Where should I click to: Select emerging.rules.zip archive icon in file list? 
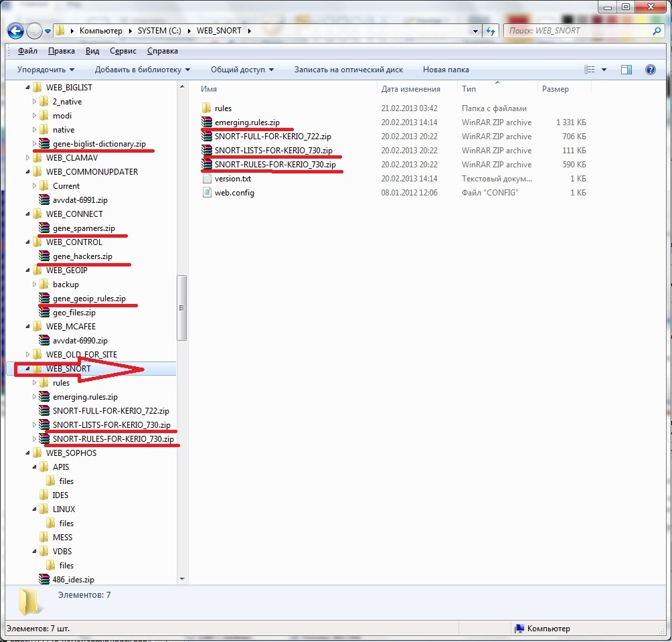point(207,123)
